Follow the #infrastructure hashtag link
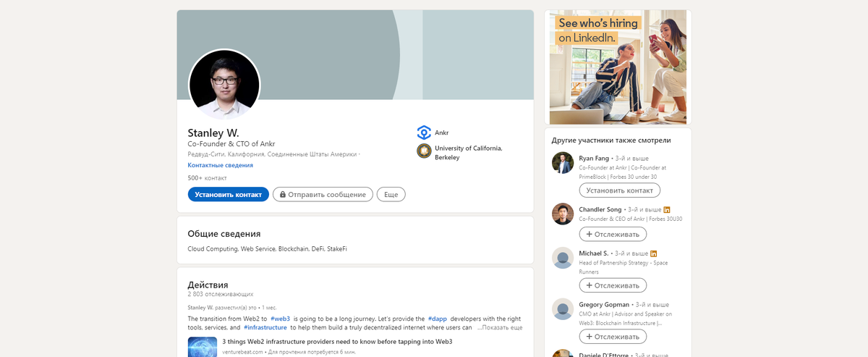This screenshot has height=357, width=868. pos(265,327)
